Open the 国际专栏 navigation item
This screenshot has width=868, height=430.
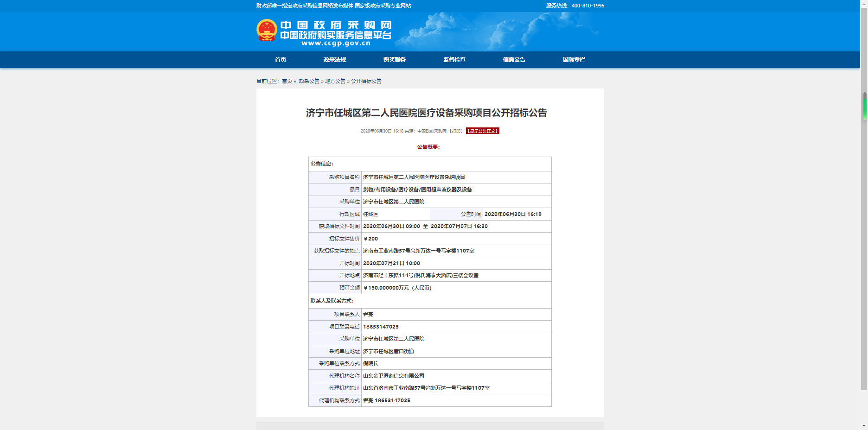[574, 60]
